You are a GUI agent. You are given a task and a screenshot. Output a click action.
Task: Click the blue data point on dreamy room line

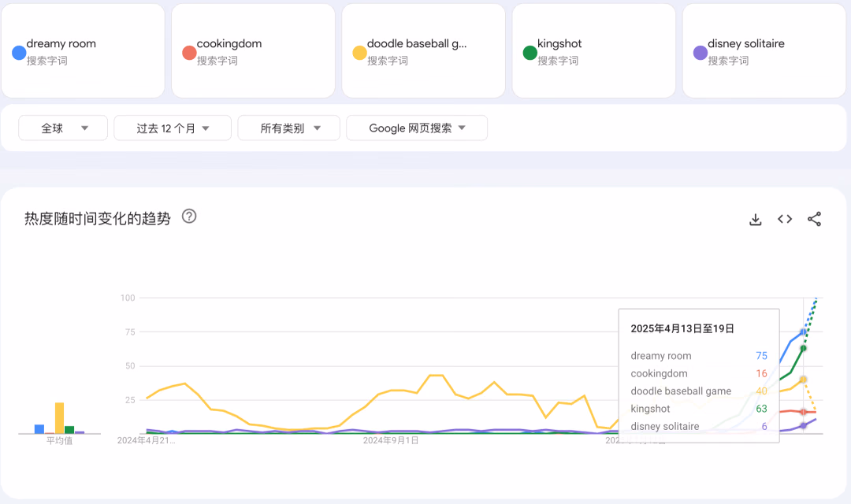pos(803,332)
